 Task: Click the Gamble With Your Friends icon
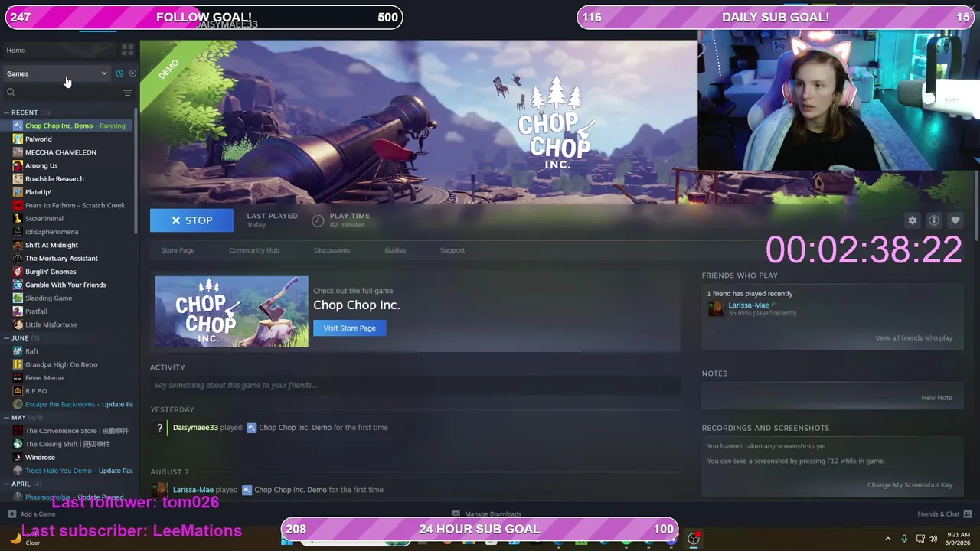(x=18, y=285)
